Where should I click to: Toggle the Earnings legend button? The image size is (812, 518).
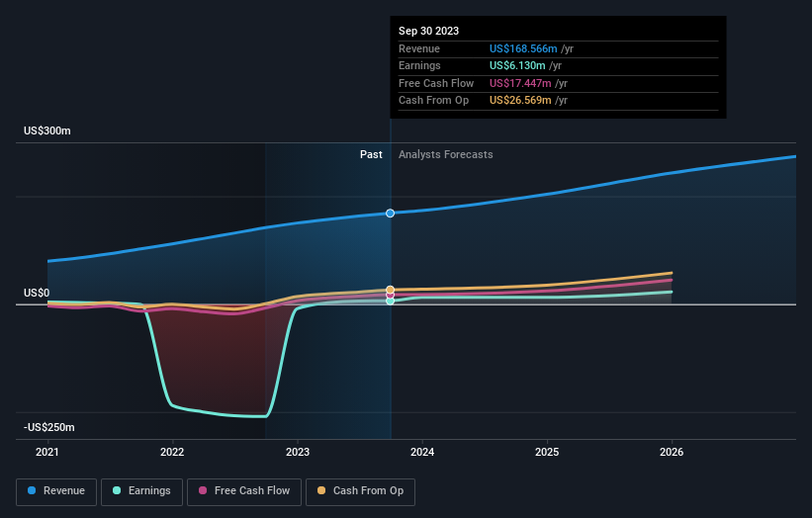tap(141, 491)
